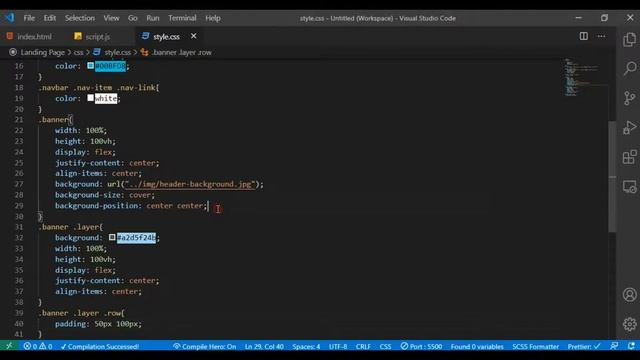Image resolution: width=640 pixels, height=360 pixels.
Task: Open the Edit menu
Action: point(50,18)
